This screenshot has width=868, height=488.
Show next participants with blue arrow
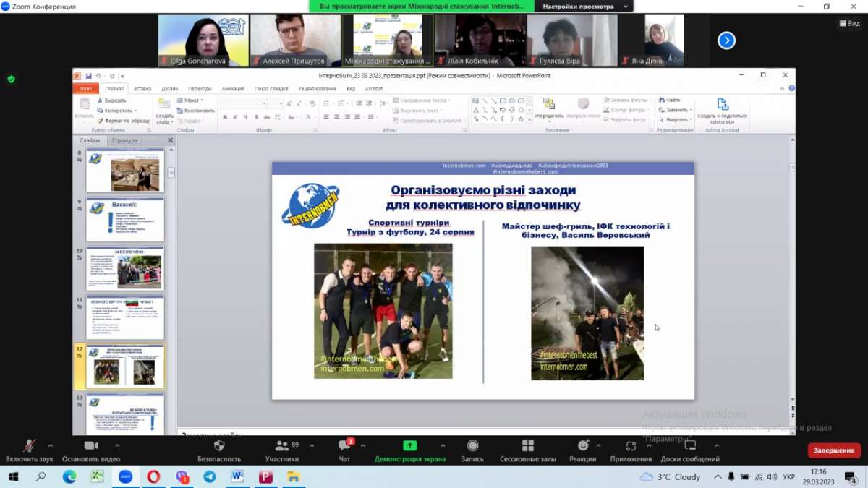pos(726,40)
